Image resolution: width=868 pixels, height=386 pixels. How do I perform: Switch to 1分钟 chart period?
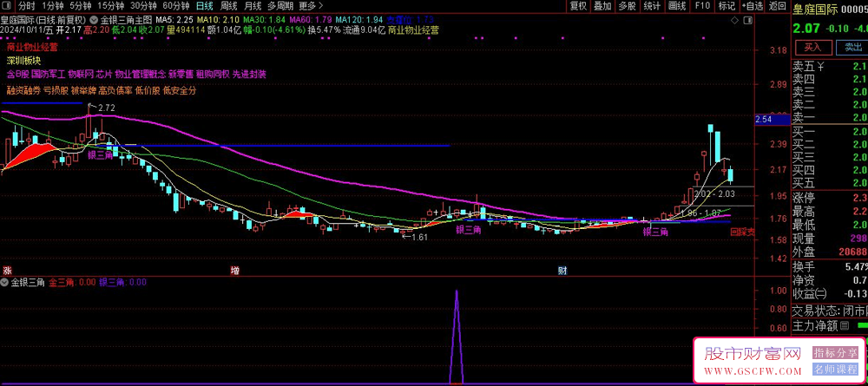pos(52,6)
